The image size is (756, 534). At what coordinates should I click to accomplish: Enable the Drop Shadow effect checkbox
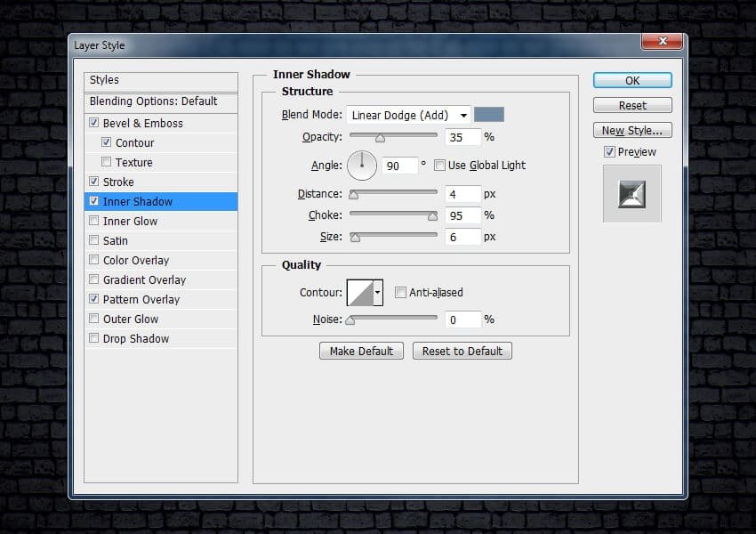pos(94,338)
